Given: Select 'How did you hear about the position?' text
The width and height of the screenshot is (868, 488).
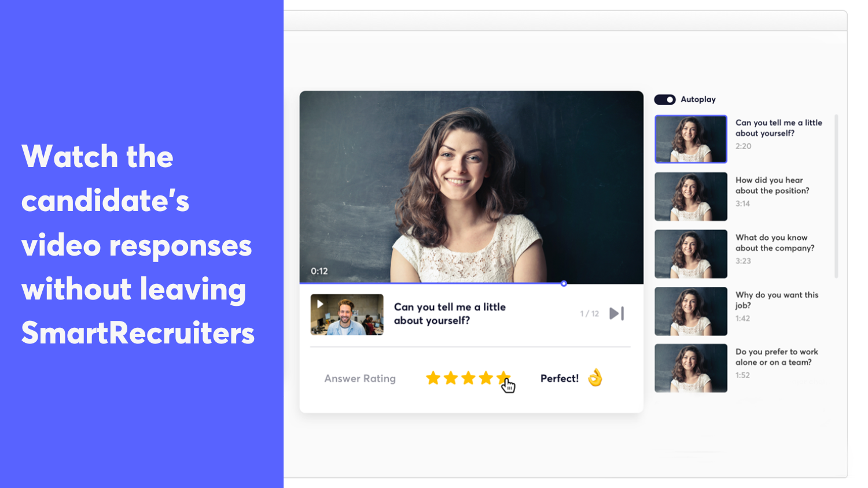Looking at the screenshot, I should pos(772,186).
